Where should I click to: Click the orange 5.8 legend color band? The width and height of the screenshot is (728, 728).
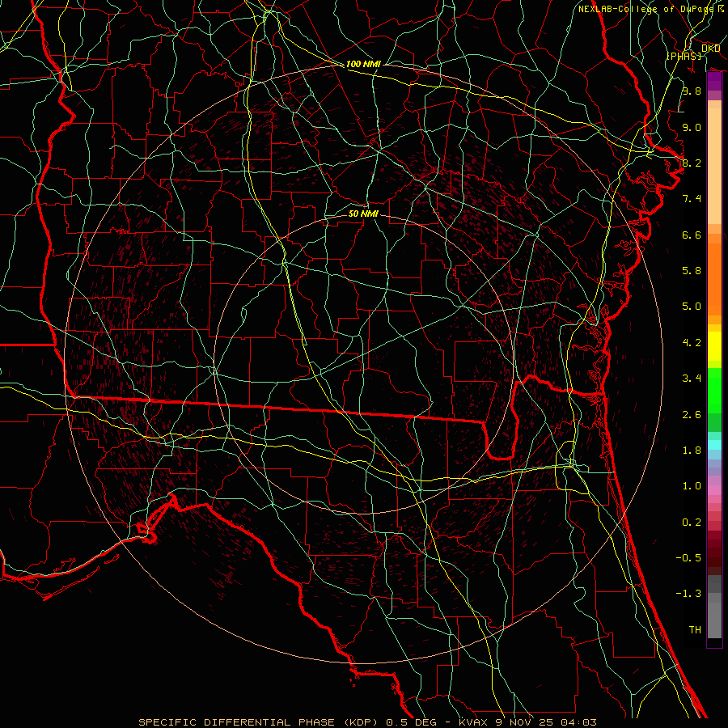(714, 271)
